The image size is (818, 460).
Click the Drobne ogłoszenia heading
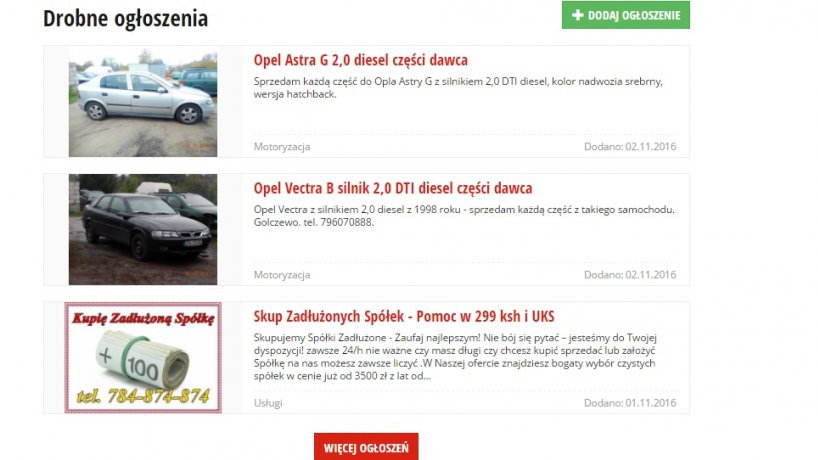(125, 18)
